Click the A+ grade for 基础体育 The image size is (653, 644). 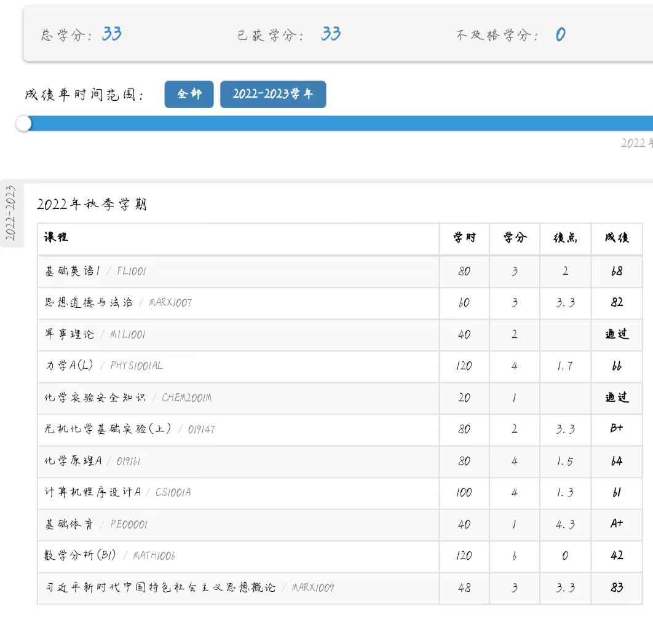(x=617, y=524)
